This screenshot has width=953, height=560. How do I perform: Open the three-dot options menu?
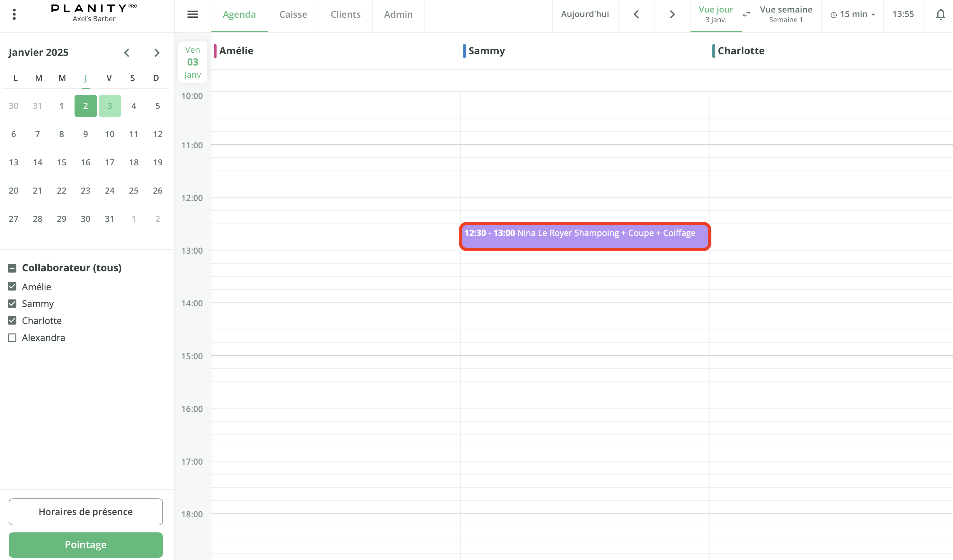pyautogui.click(x=14, y=14)
